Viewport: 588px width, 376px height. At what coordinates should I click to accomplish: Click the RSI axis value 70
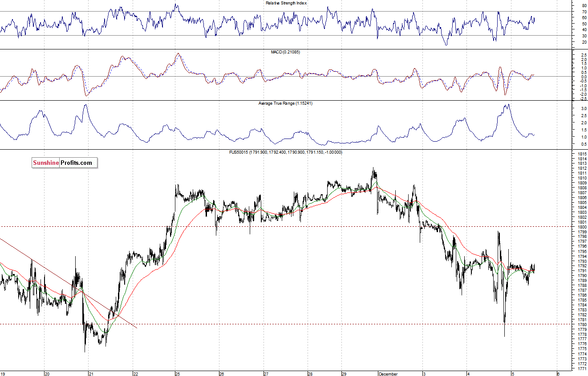click(x=584, y=12)
